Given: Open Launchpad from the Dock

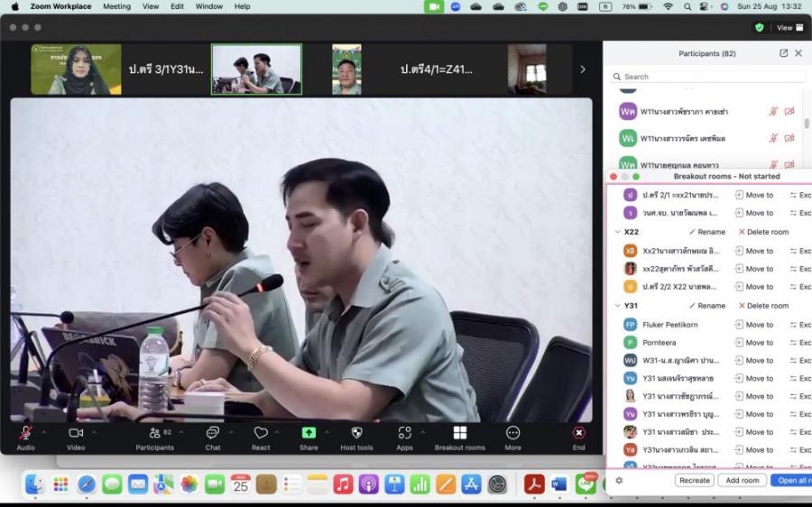Looking at the screenshot, I should pyautogui.click(x=60, y=484).
